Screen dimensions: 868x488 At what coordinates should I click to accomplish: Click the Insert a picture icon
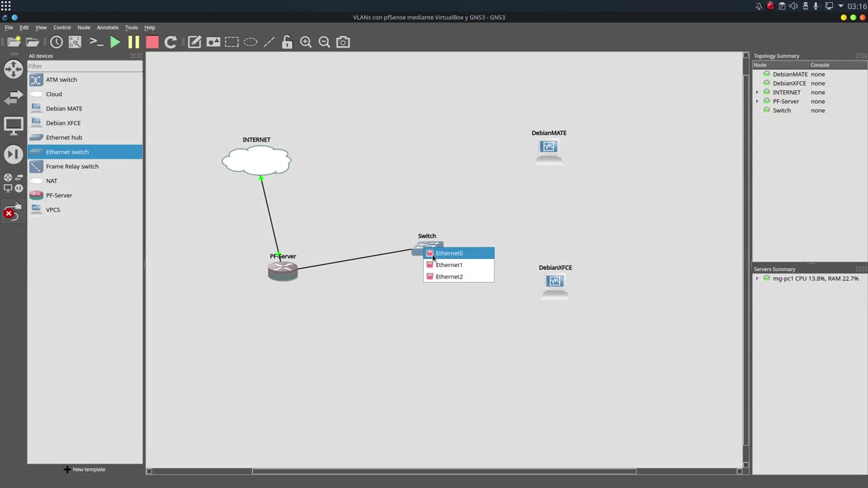(x=213, y=42)
